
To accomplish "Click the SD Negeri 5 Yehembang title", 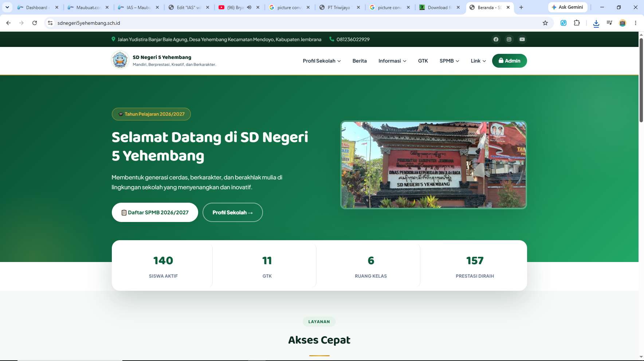I will coord(162,57).
